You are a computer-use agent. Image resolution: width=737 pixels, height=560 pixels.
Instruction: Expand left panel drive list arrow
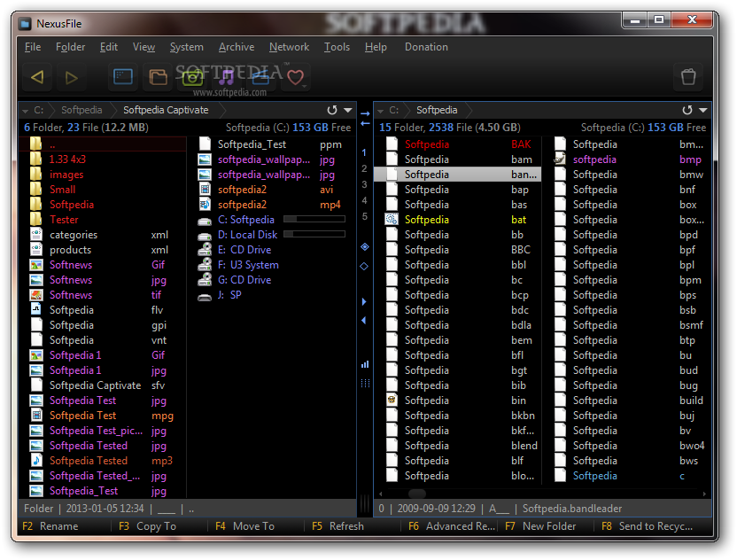pos(26,111)
